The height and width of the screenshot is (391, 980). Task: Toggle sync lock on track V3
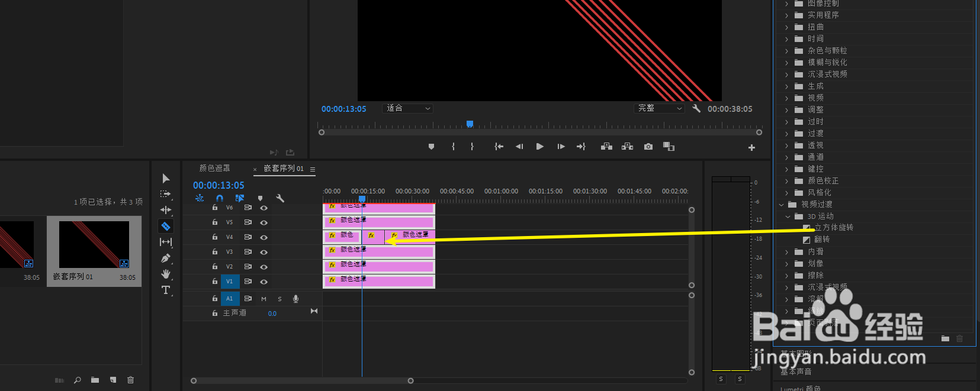pos(248,252)
